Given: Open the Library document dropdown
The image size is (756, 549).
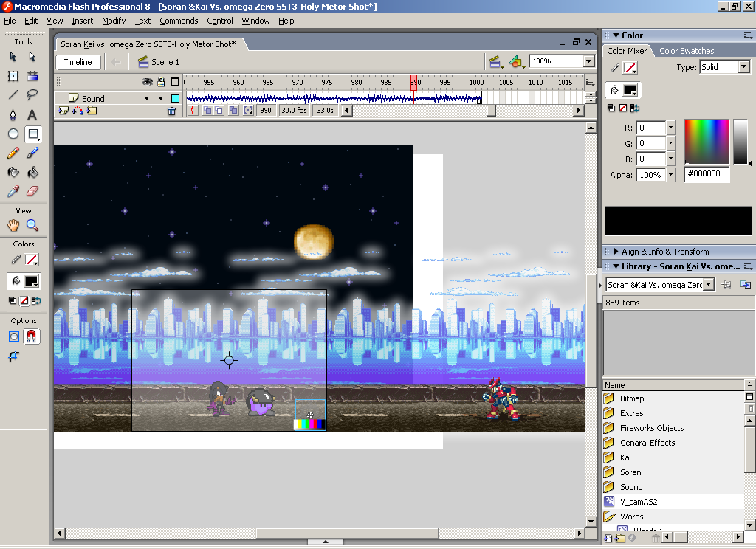Looking at the screenshot, I should point(708,285).
